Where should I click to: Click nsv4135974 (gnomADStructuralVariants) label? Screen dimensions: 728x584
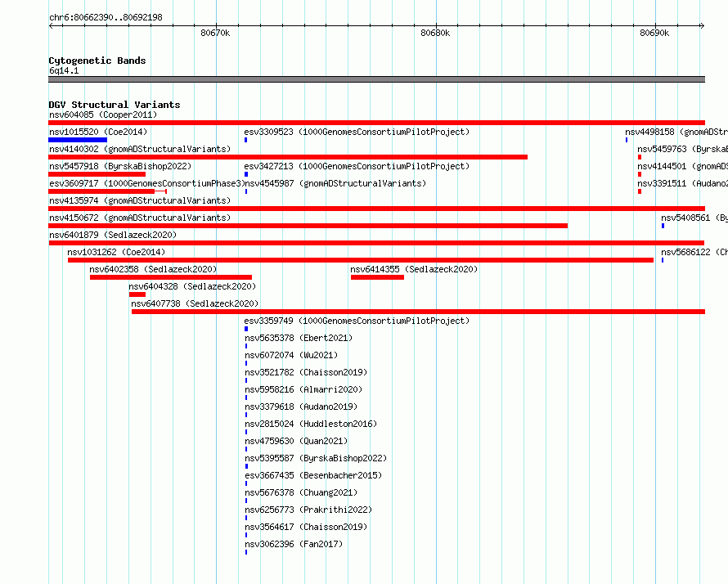tap(140, 200)
